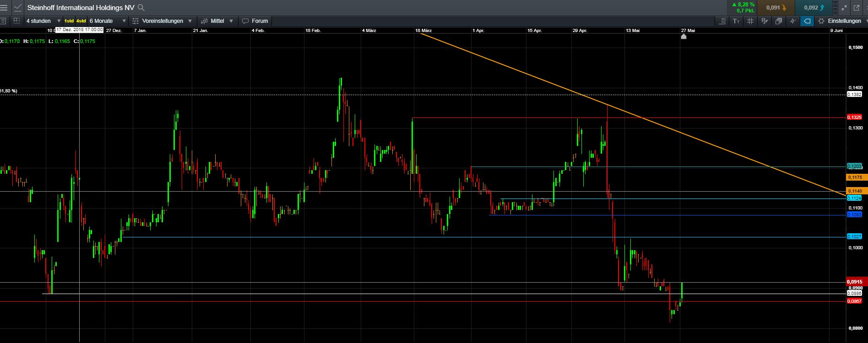
Task: Open the list view icon in the toolbar
Action: [3, 21]
